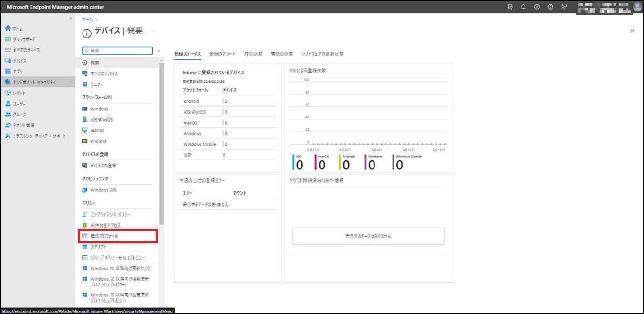This screenshot has height=314, width=644.
Task: Open the Android platform menu item
Action: point(117,141)
